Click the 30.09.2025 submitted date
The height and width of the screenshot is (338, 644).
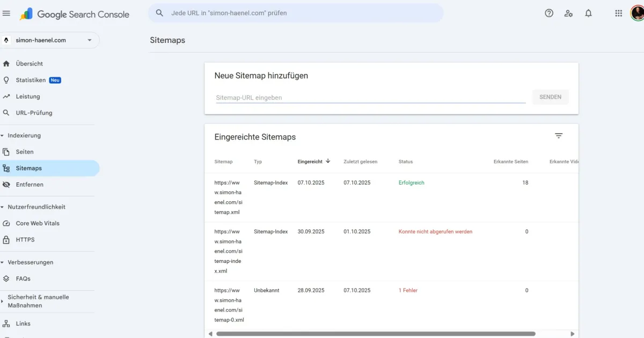pos(311,232)
